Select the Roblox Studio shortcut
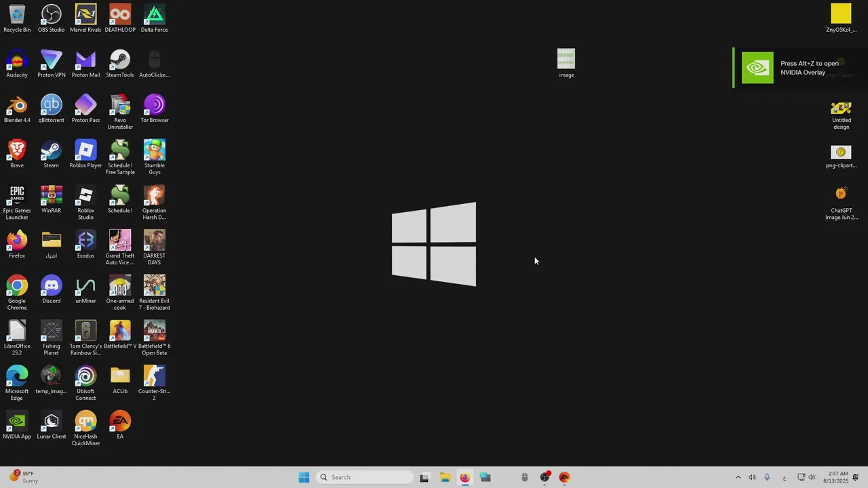This screenshot has height=488, width=868. [85, 203]
